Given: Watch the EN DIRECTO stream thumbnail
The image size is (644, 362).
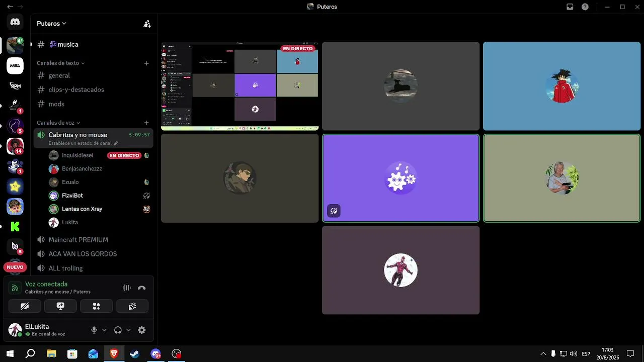Looking at the screenshot, I should pyautogui.click(x=239, y=86).
